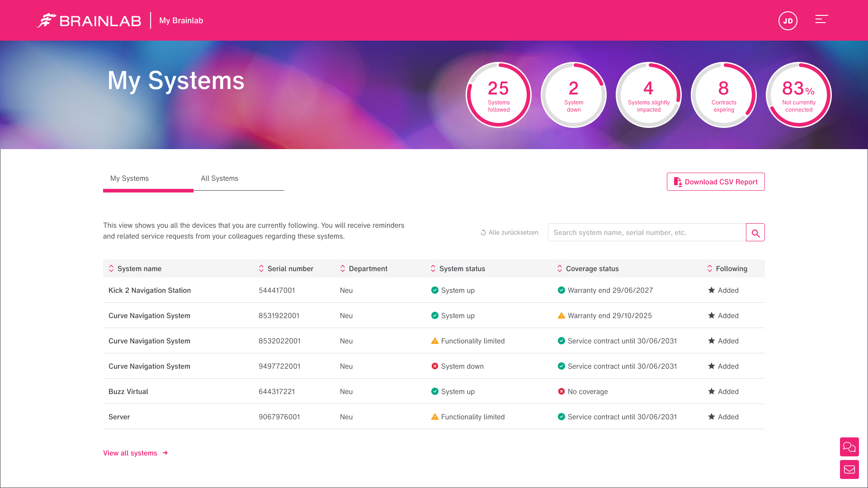The width and height of the screenshot is (868, 488).
Task: Toggle following star for serial 9497722001
Action: click(x=711, y=366)
